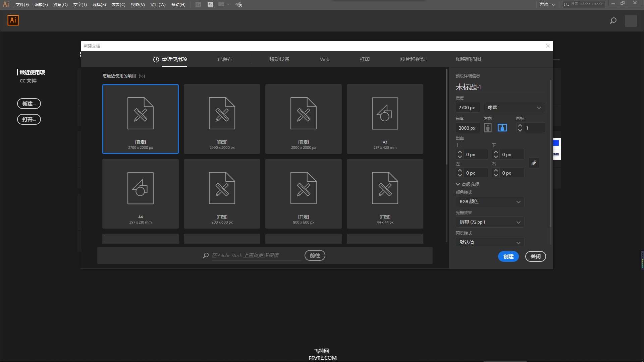Select the A3 297 x 420 mm preset
The image size is (644, 362).
pyautogui.click(x=385, y=119)
